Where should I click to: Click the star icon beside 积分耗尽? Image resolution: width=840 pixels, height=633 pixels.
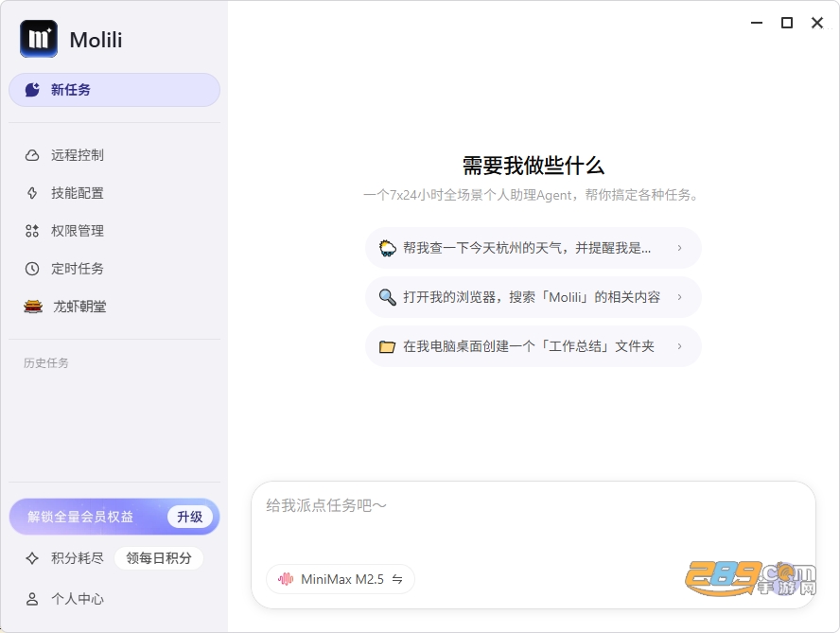[32, 558]
